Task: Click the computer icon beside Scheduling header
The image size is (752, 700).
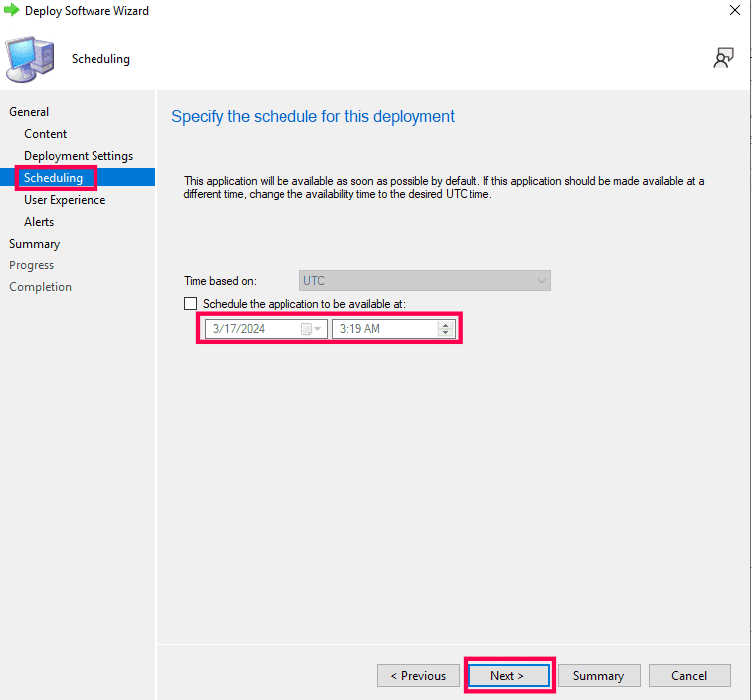Action: 30,59
